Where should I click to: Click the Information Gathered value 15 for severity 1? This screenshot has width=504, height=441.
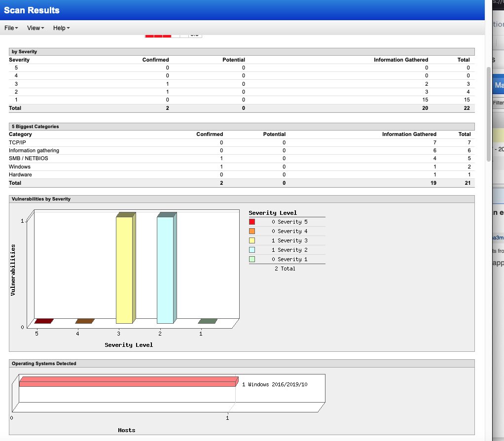[425, 100]
